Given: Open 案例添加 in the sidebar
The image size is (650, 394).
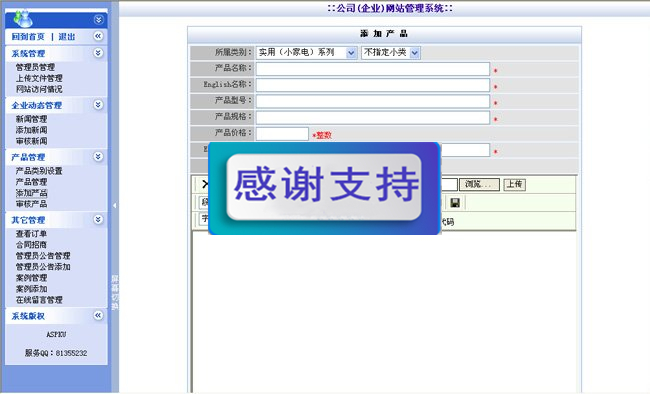Looking at the screenshot, I should pyautogui.click(x=32, y=289).
